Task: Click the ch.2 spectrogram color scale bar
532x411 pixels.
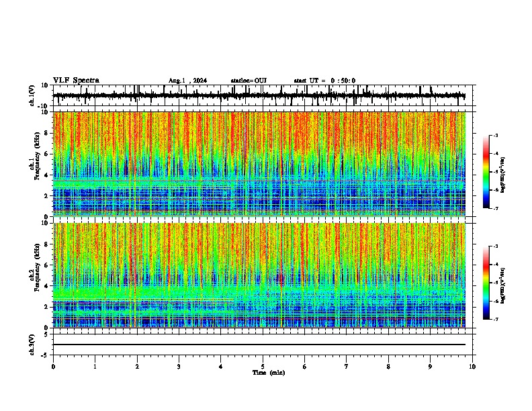Action: click(x=486, y=283)
